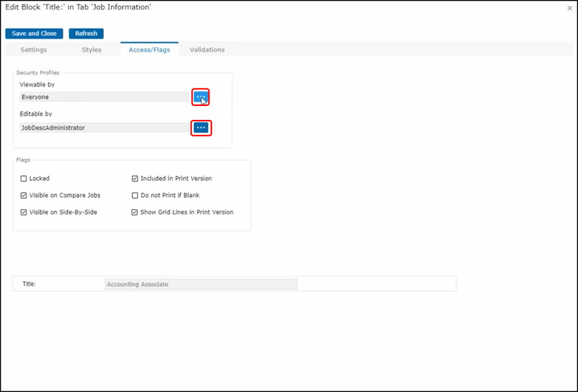This screenshot has width=578, height=392.
Task: Toggle Included in Print Version checkbox
Action: (135, 178)
